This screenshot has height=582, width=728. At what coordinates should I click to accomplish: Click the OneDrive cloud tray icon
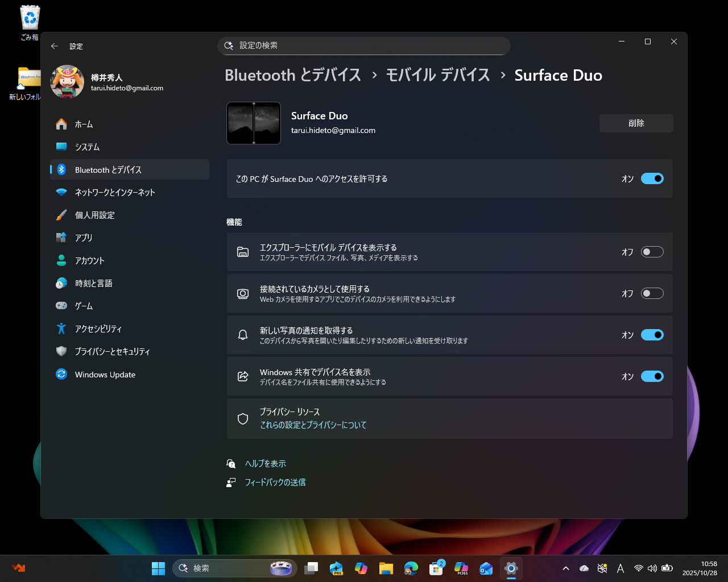584,568
